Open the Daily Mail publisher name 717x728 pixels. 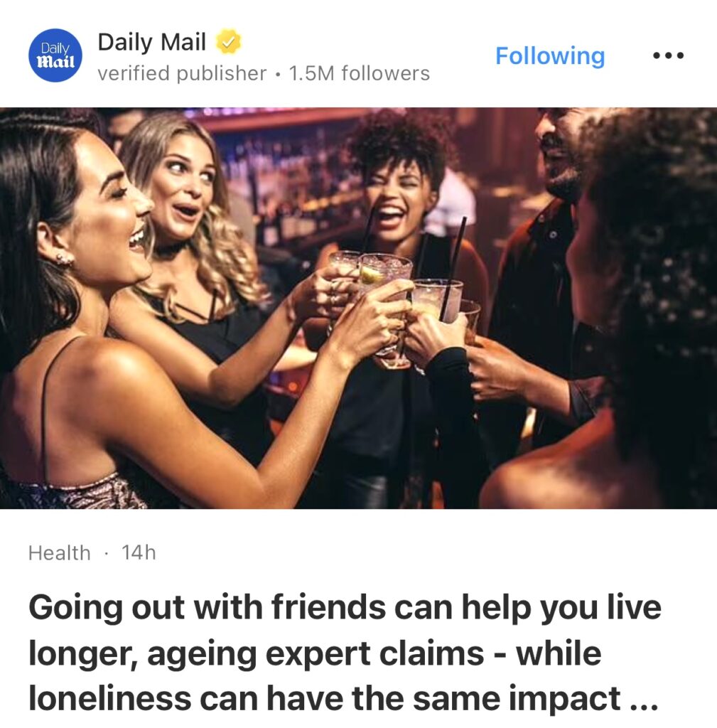click(x=152, y=42)
